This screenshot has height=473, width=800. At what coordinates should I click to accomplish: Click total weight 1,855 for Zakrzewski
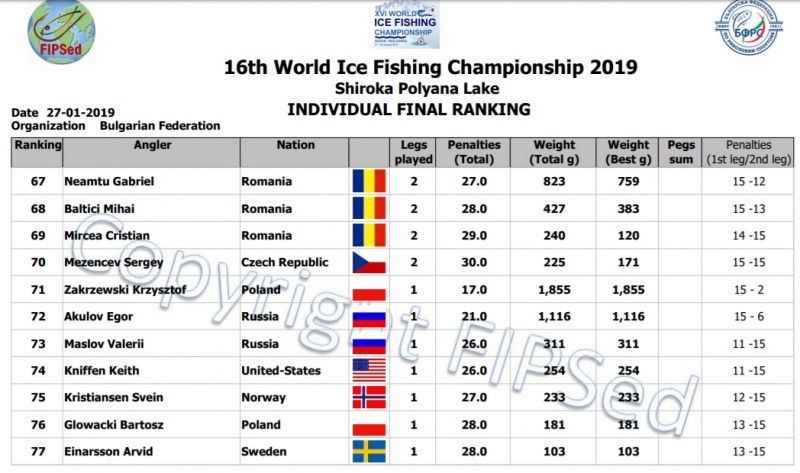(x=553, y=290)
